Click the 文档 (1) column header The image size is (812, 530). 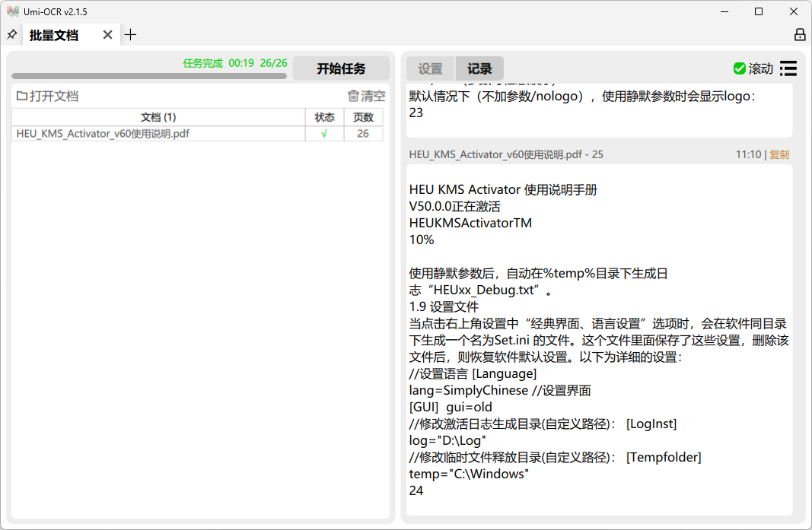point(158,118)
